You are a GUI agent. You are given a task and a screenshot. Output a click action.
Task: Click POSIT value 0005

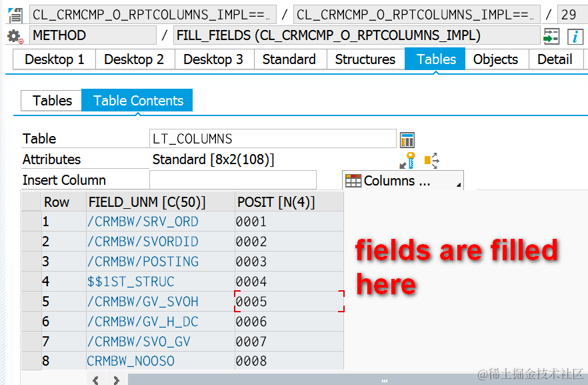tap(289, 302)
